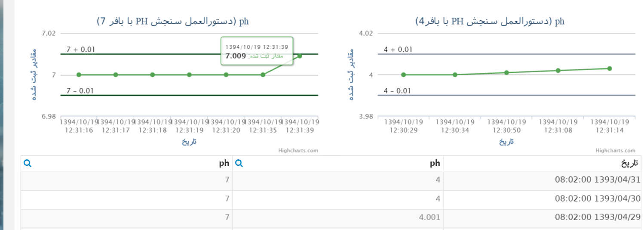
Task: Open the Highcharts.com link under the pH 7 chart
Action: tap(298, 150)
